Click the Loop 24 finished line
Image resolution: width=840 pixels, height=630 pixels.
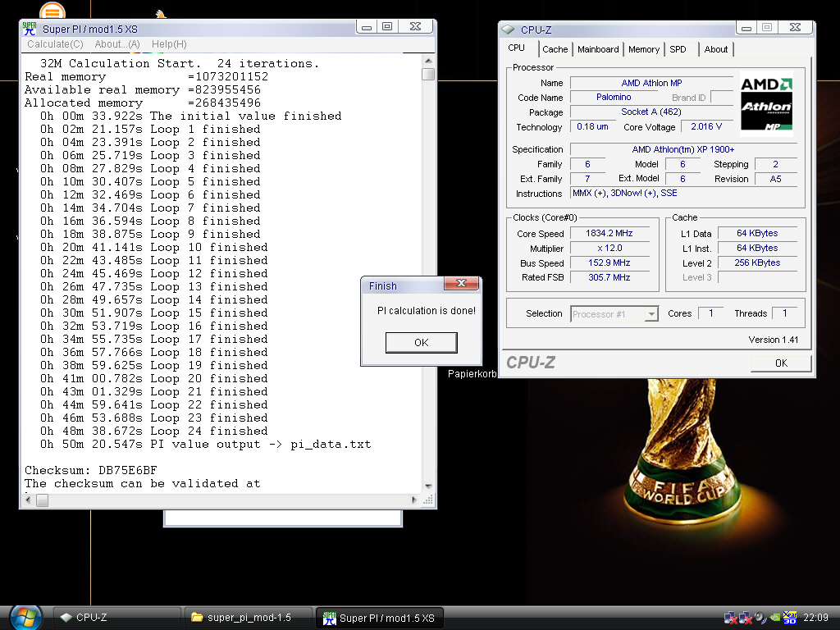153,431
